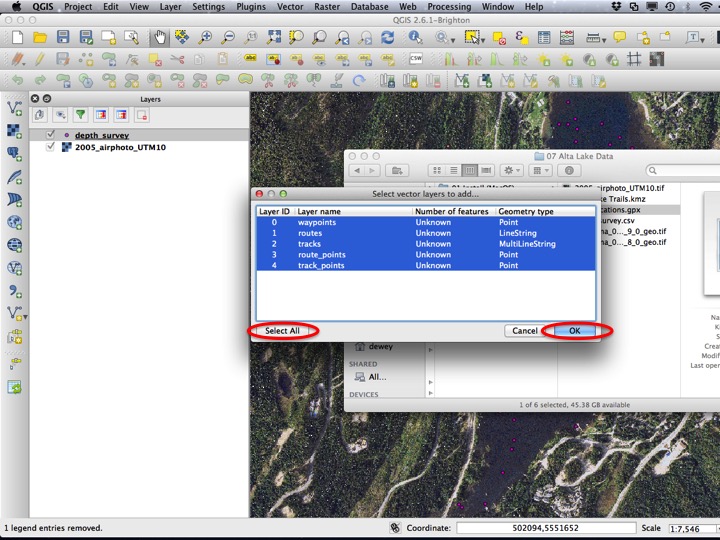Click the Wi-Fi icon in menu bar
Viewport: 720px width, 540px height.
click(706, 6)
